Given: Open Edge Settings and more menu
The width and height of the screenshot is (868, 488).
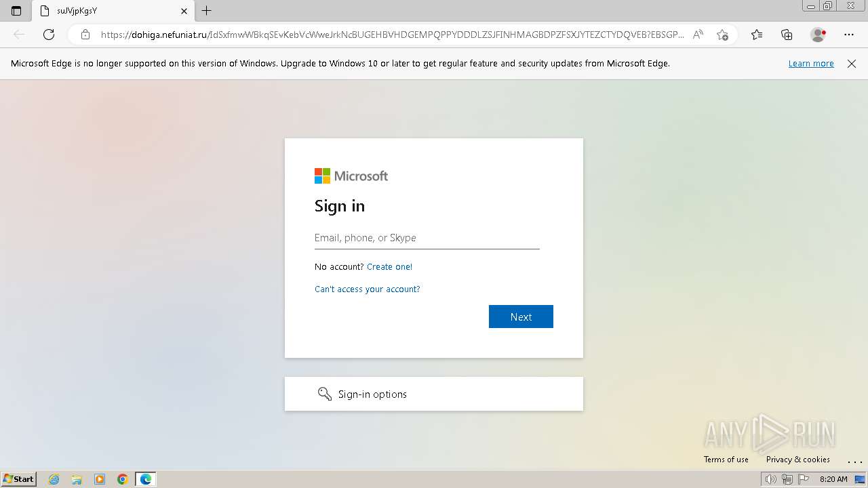Looking at the screenshot, I should pos(849,35).
